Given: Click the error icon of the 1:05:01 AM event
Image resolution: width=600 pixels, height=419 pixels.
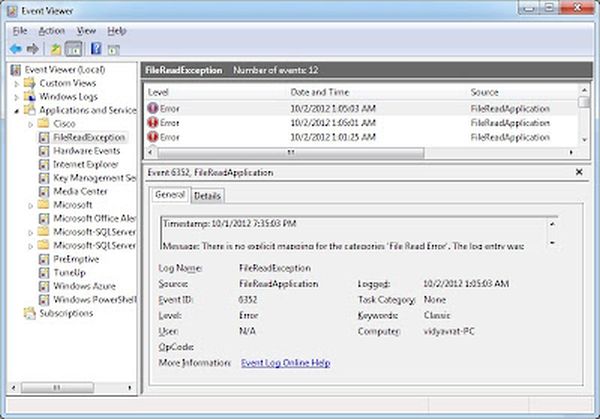Looking at the screenshot, I should [153, 122].
